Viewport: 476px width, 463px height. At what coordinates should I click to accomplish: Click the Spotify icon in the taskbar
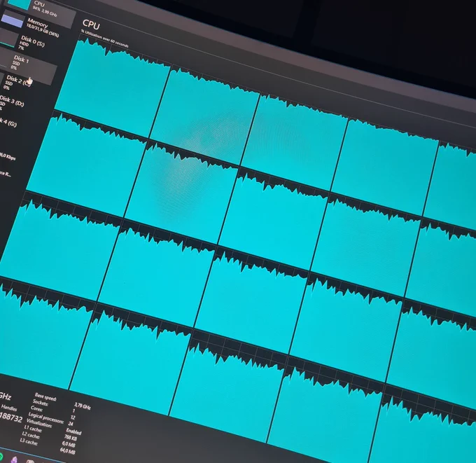pos(1,457)
